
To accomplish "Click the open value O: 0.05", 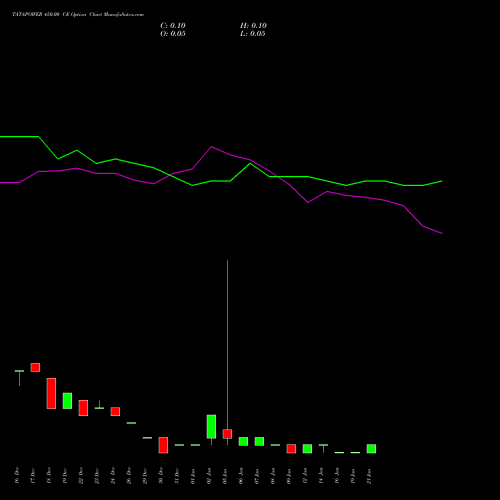I will tap(173, 34).
